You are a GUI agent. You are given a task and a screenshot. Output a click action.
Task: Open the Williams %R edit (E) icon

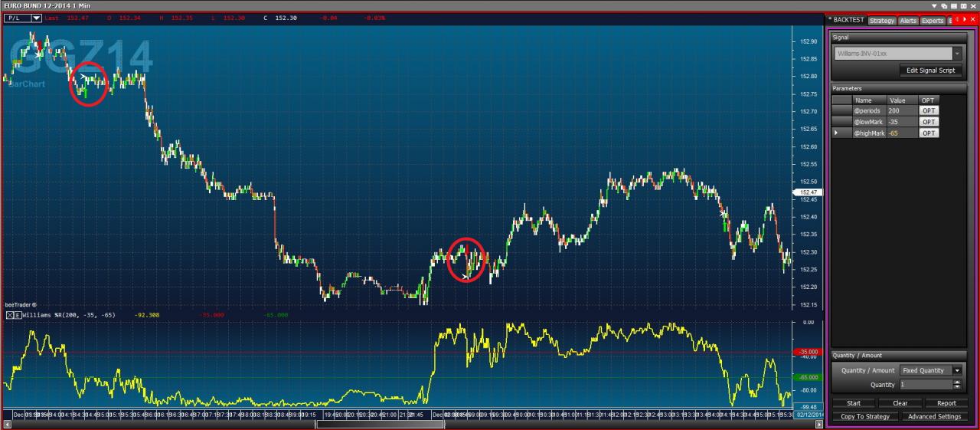tap(18, 315)
